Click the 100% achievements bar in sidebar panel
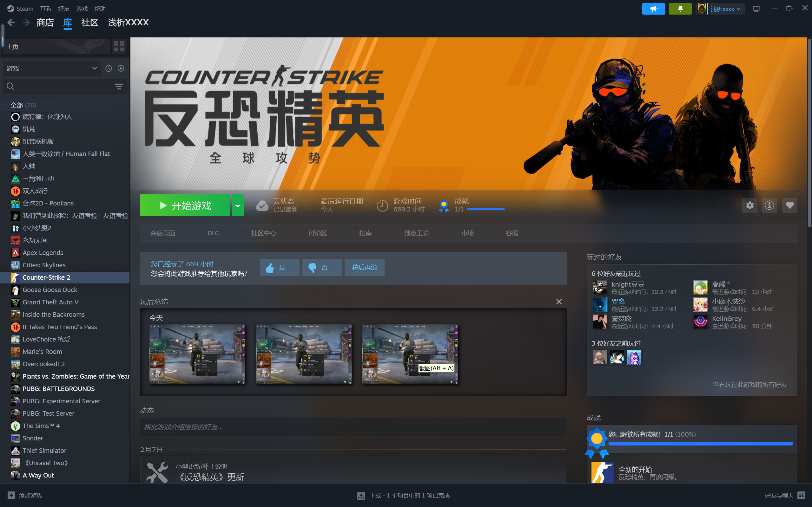This screenshot has height=507, width=812. 700,444
